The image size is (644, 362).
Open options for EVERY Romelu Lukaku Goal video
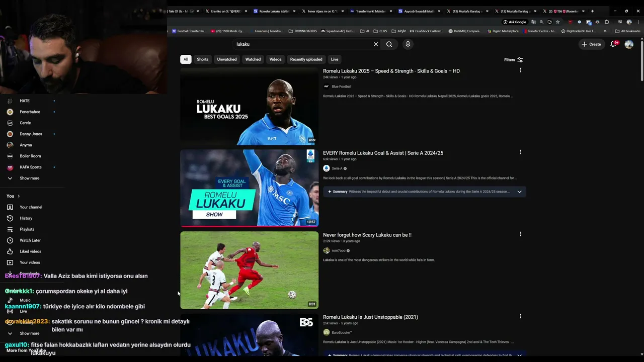520,152
